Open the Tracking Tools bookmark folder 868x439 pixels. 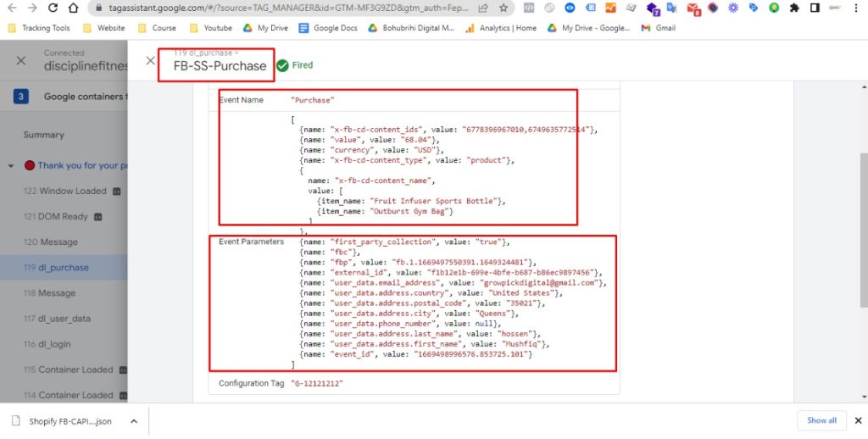point(39,28)
